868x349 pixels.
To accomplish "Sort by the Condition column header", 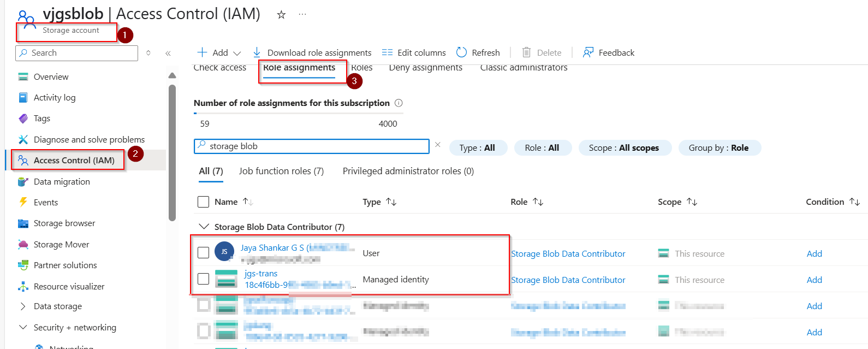I will click(x=833, y=202).
